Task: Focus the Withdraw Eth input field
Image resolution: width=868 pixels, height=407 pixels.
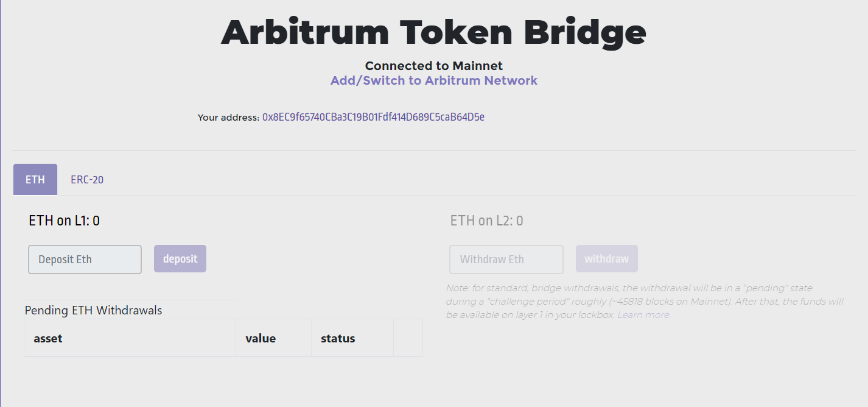Action: point(506,260)
